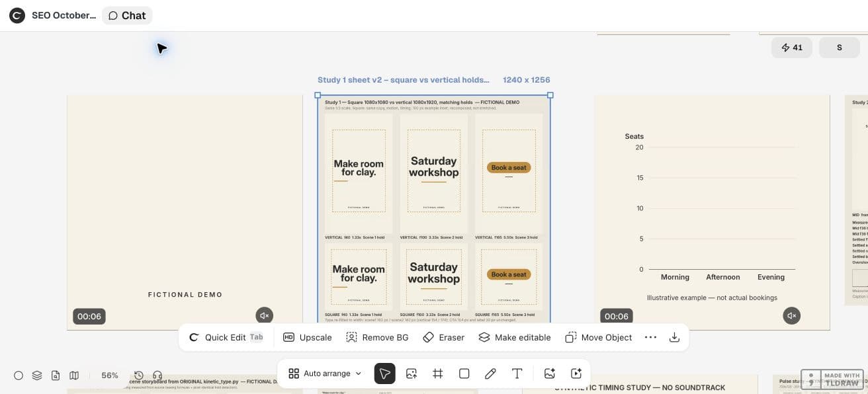Image resolution: width=868 pixels, height=394 pixels.
Task: Select the FICTIONAL DEMO video card
Action: click(185, 212)
